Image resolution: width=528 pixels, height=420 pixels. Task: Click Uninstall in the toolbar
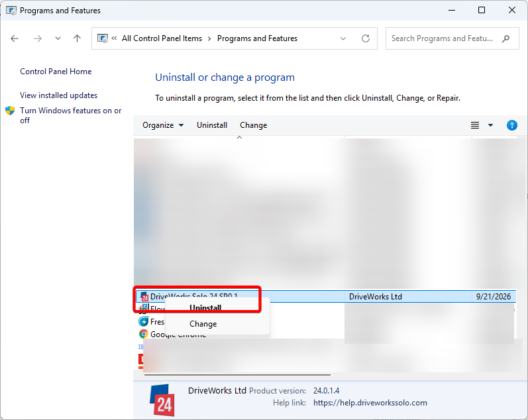click(x=212, y=125)
